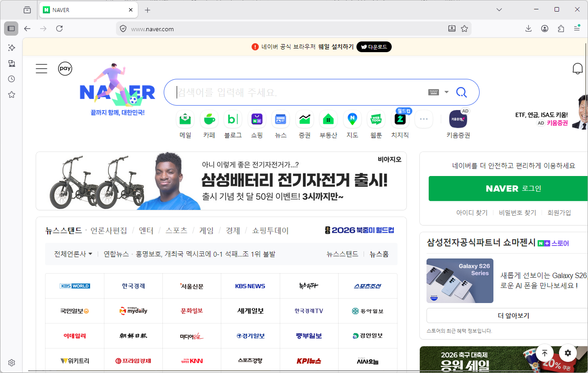Open browser extensions icon

click(x=561, y=29)
